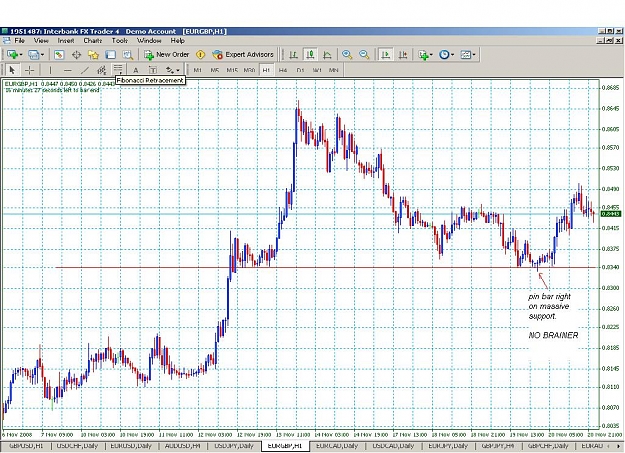Switch to the USDCHF,Daily chart tab
The image size is (625, 453).
[x=77, y=446]
